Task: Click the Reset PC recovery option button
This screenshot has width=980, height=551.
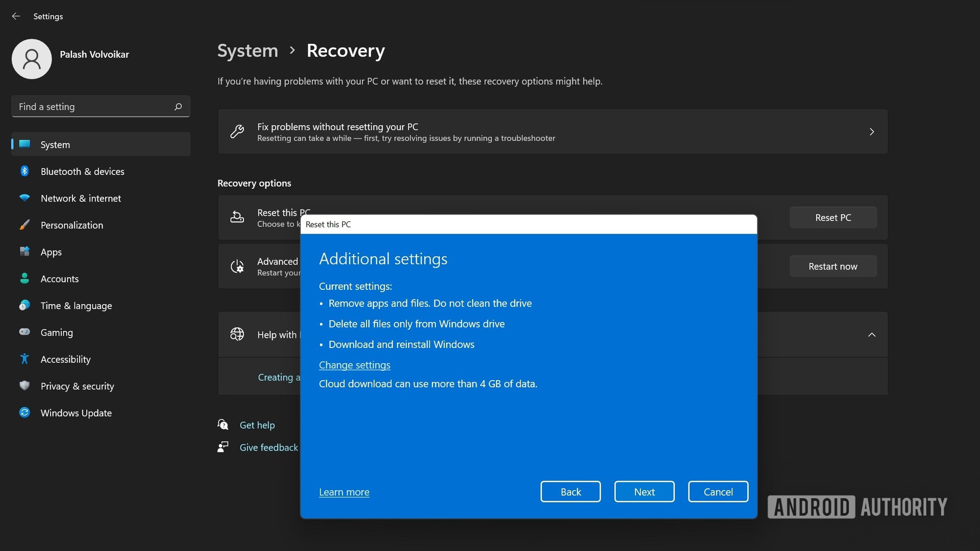Action: point(834,217)
